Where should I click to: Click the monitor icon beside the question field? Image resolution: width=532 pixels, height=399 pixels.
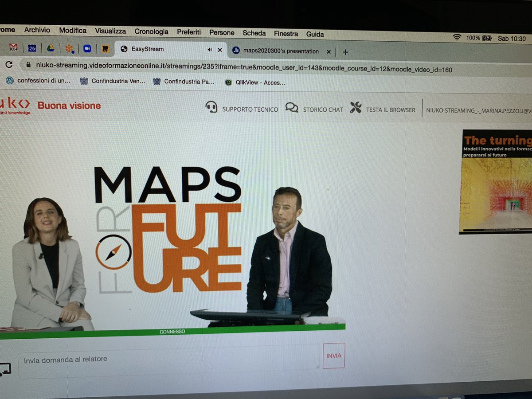(5, 369)
